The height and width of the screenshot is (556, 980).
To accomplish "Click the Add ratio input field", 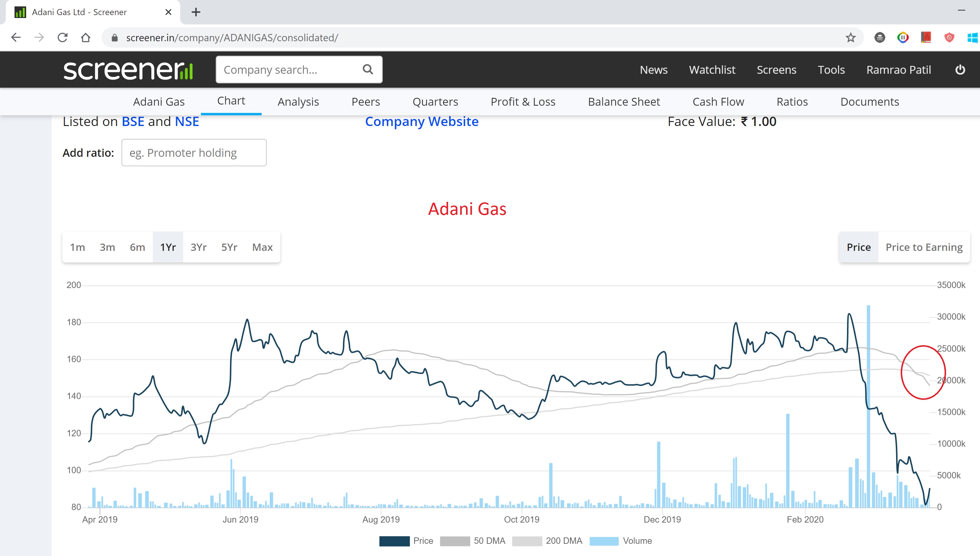I will (x=194, y=153).
